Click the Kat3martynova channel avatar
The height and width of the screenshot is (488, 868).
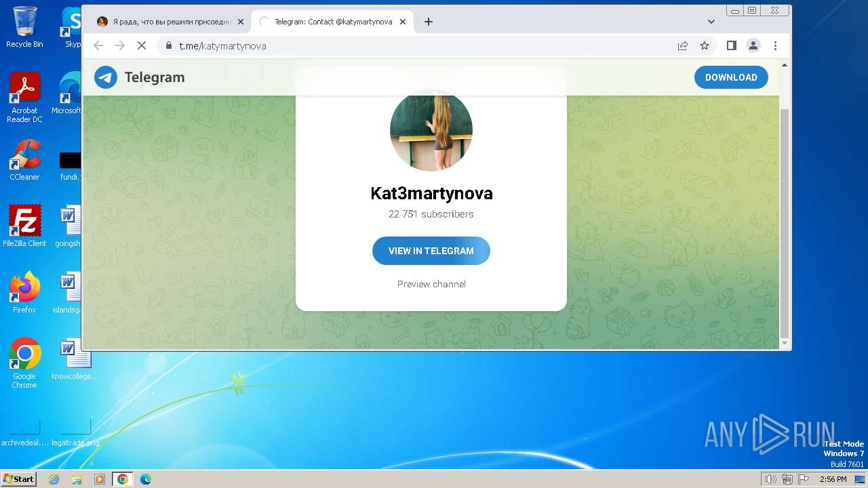point(431,129)
